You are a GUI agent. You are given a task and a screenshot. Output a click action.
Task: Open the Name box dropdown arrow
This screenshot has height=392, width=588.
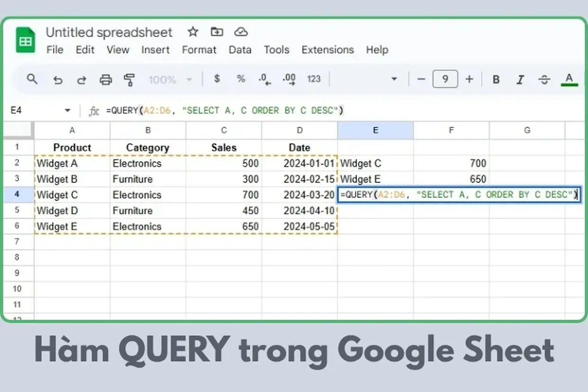67,111
